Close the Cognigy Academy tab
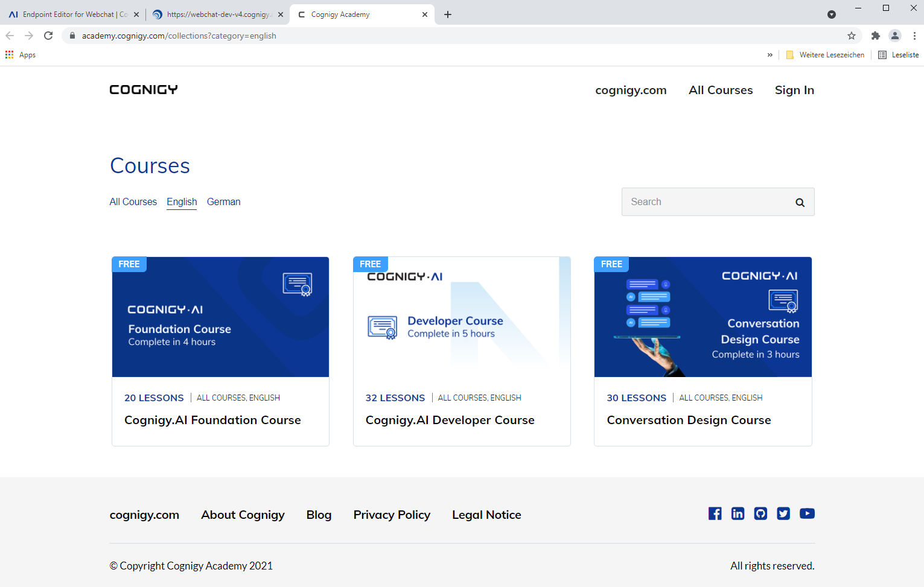This screenshot has height=587, width=924. click(425, 14)
